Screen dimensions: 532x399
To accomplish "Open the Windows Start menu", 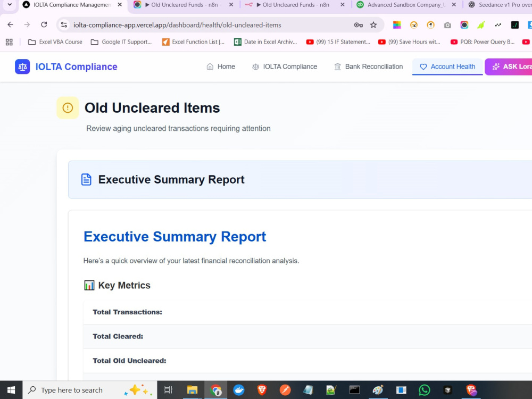I will [x=11, y=390].
